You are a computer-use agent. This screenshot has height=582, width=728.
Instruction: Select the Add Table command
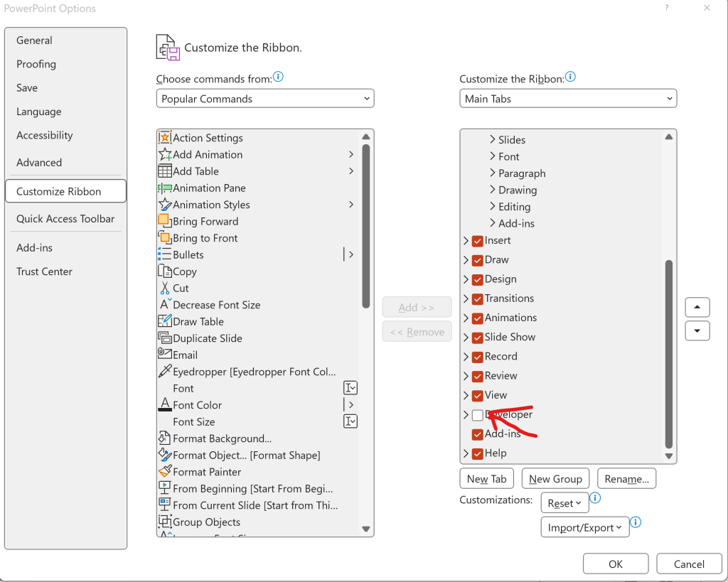(195, 171)
